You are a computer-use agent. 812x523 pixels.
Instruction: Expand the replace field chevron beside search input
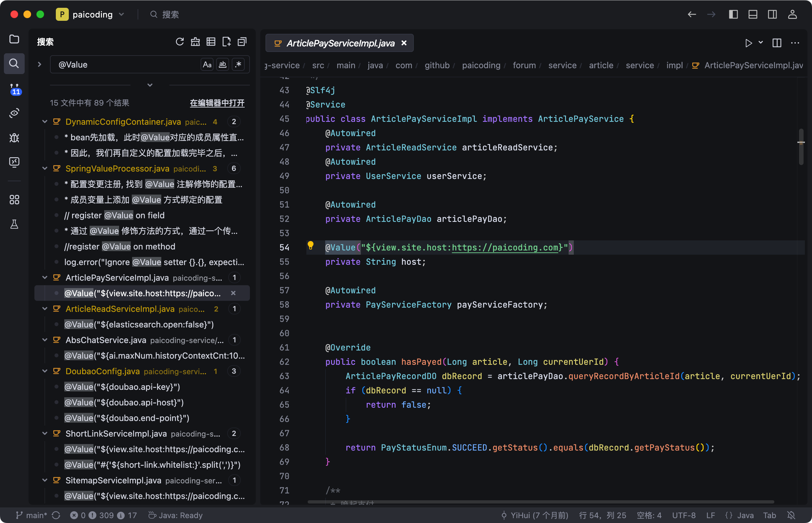pyautogui.click(x=39, y=65)
